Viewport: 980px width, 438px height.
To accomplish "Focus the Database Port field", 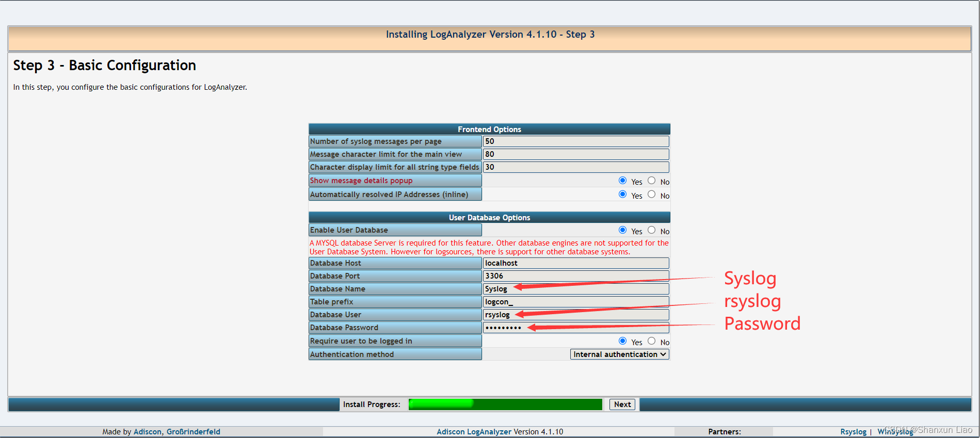I will pos(576,276).
